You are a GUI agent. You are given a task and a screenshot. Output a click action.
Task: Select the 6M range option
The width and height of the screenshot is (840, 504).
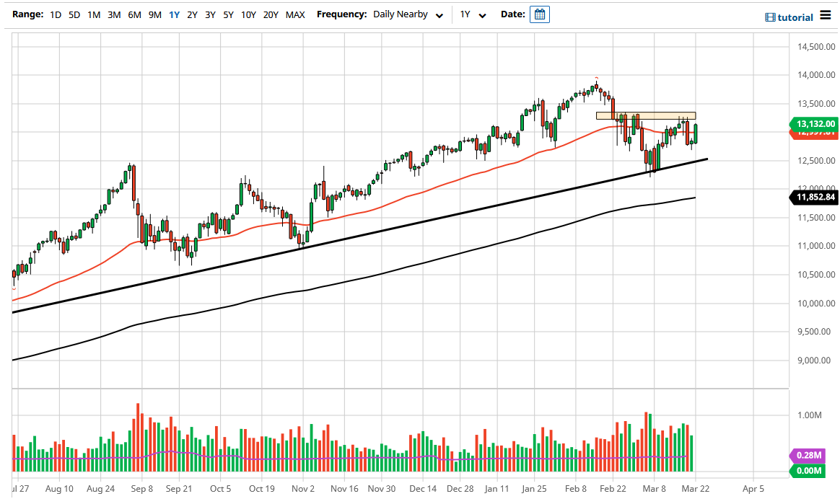coord(134,14)
